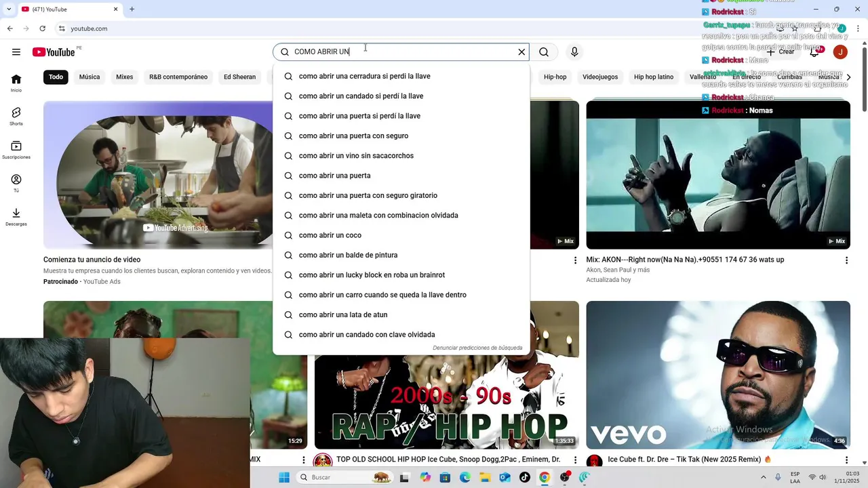Open Descargas in the sidebar
Screen dimensions: 868x488
16,217
